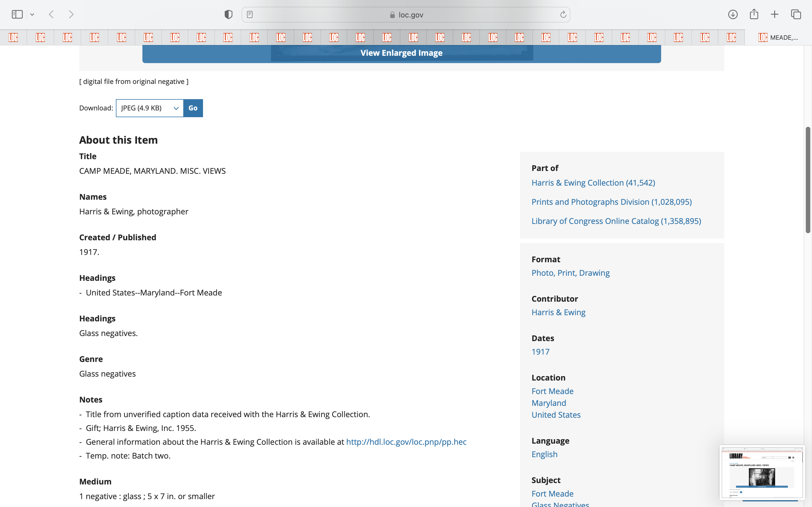
Task: Open the tab group dropdown chevron
Action: pos(32,14)
